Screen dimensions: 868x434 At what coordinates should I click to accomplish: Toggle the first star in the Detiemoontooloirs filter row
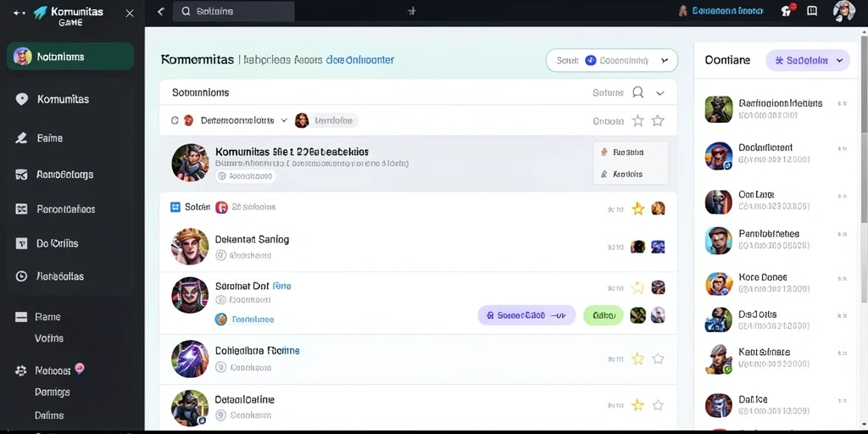click(x=638, y=120)
